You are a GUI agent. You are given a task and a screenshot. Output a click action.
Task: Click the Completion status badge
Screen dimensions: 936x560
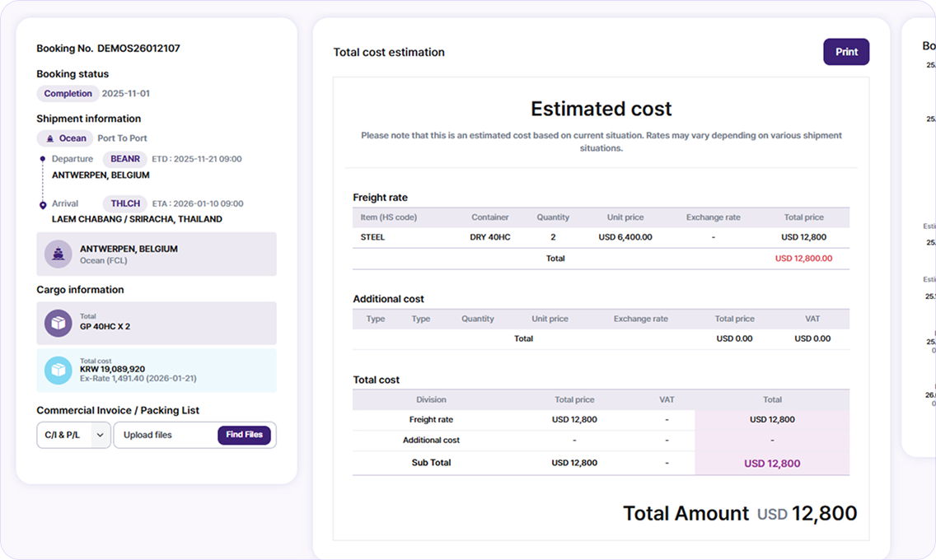68,94
